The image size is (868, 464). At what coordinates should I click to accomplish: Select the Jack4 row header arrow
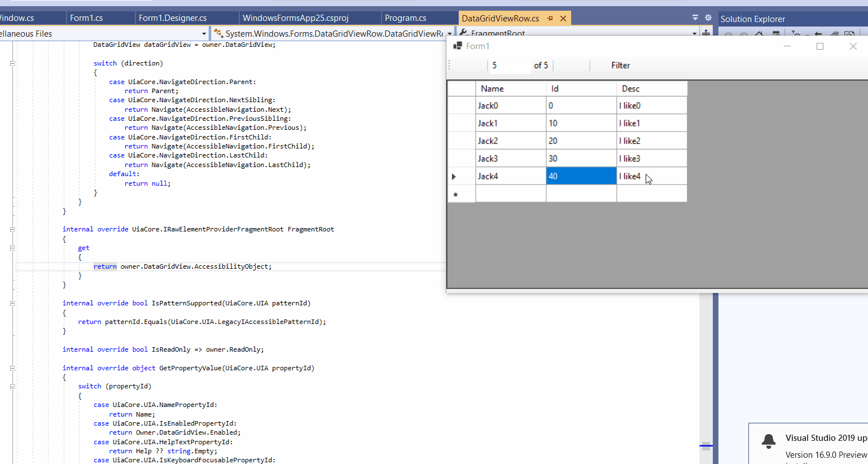coord(461,176)
